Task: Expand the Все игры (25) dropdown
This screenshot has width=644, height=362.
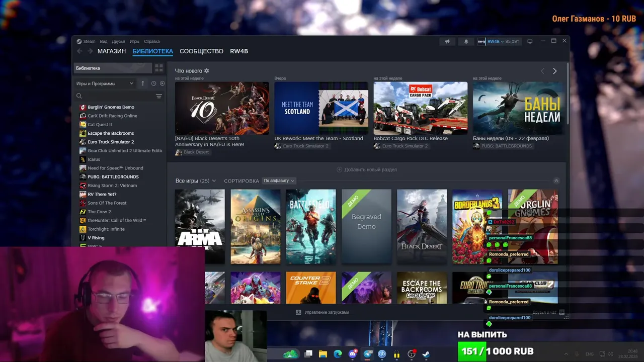Action: tap(196, 180)
